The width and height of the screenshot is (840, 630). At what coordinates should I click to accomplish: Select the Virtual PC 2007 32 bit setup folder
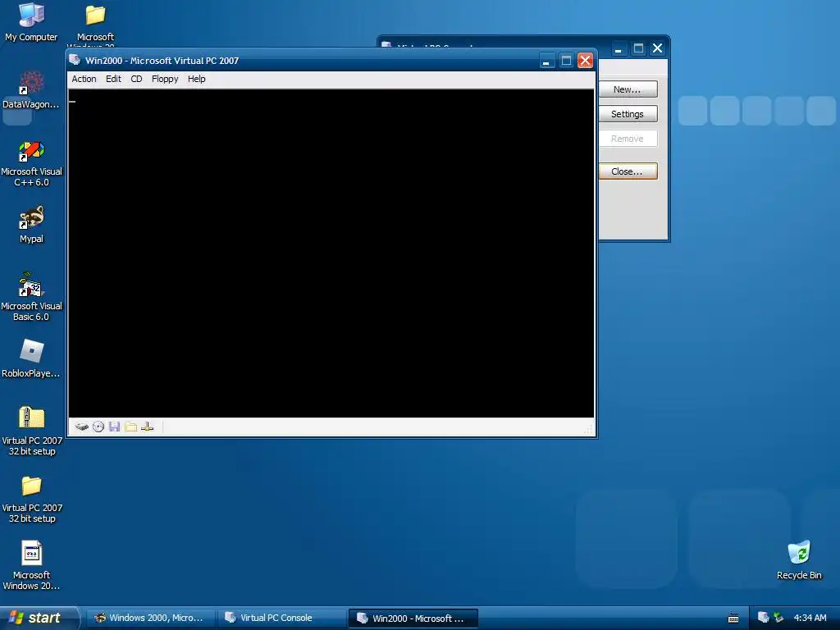(32, 499)
